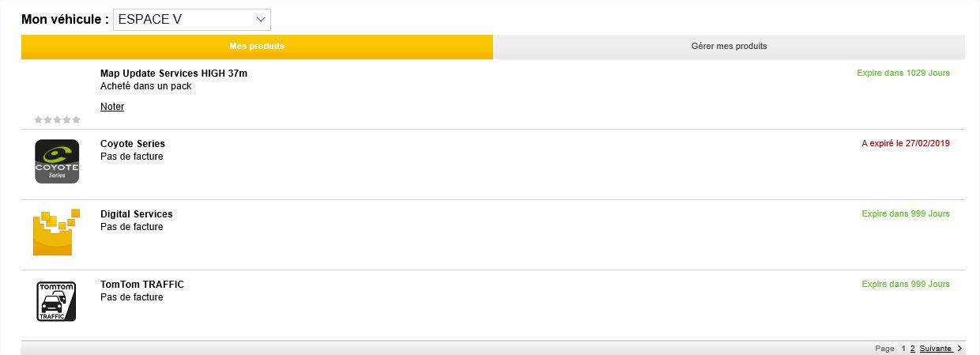Click the Noter link
The height and width of the screenshot is (355, 980).
[x=112, y=107]
